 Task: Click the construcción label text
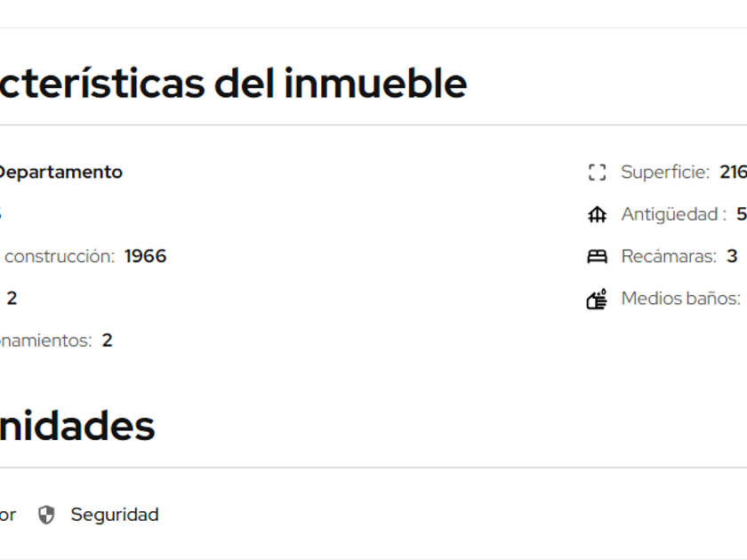60,257
